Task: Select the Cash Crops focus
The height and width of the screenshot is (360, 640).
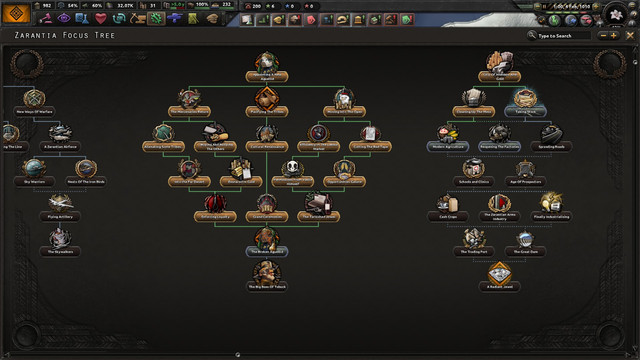Action: (448, 208)
